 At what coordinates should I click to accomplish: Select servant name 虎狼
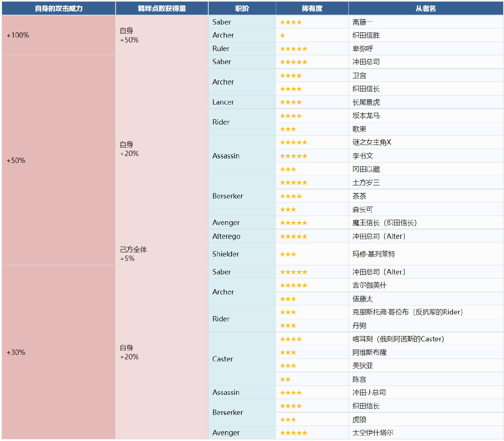tap(359, 419)
